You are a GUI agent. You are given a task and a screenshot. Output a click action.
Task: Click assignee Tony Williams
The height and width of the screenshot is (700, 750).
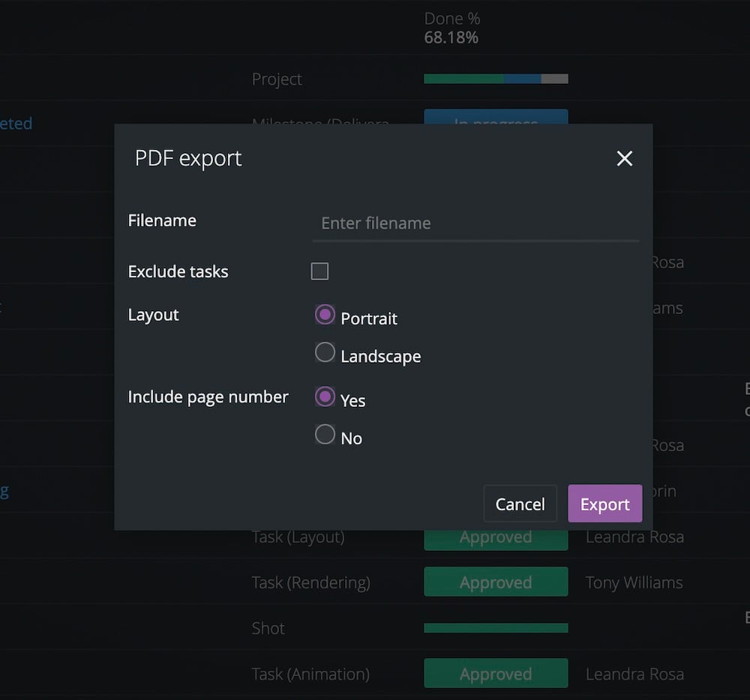[x=634, y=582]
